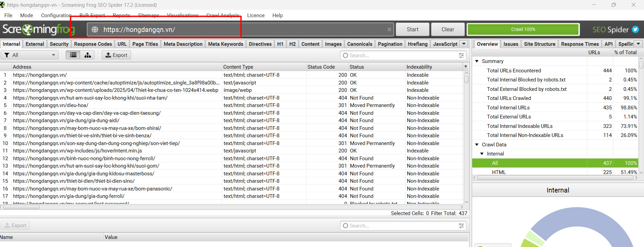Open the Site Structure tab
This screenshot has height=247, width=644.
[540, 44]
